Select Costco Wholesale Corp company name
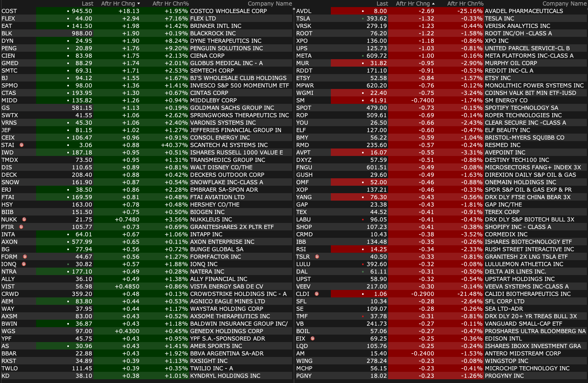The height and width of the screenshot is (383, 588). coord(228,11)
